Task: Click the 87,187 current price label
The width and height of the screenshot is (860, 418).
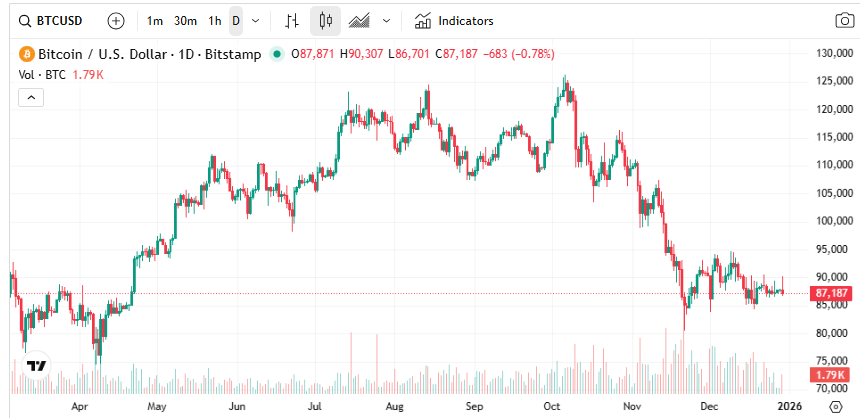Action: coord(832,293)
